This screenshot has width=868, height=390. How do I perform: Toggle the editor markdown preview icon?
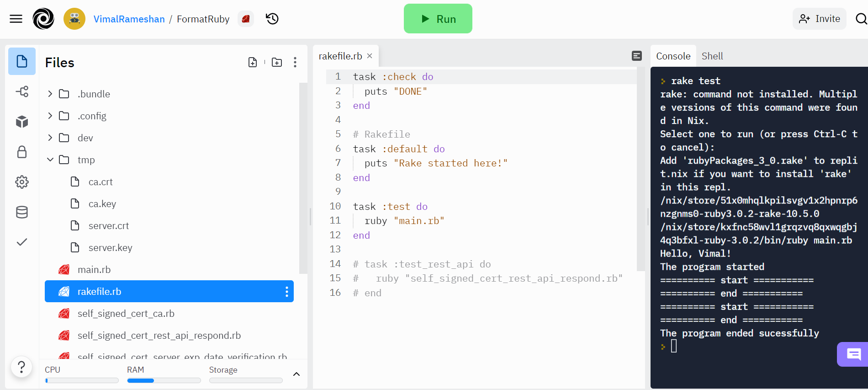(x=637, y=56)
